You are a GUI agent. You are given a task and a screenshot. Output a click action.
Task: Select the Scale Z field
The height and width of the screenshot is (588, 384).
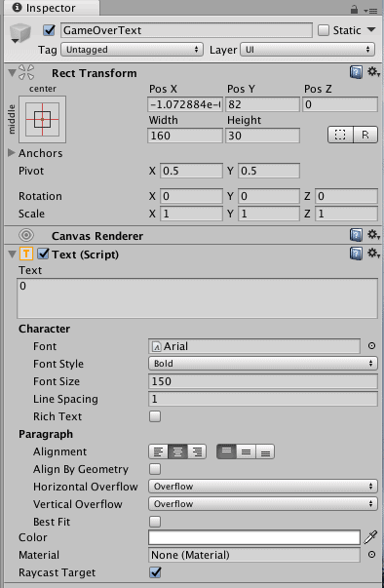pos(346,214)
